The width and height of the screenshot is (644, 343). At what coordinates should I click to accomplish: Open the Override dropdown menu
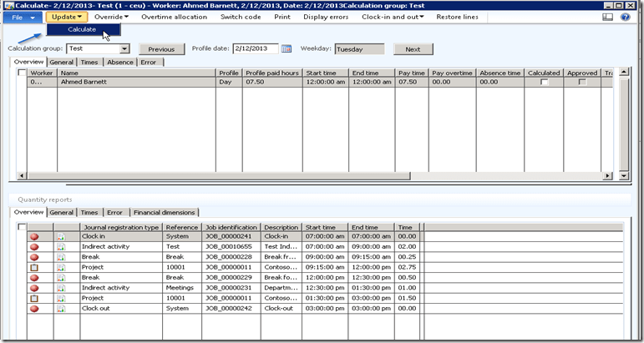point(111,17)
